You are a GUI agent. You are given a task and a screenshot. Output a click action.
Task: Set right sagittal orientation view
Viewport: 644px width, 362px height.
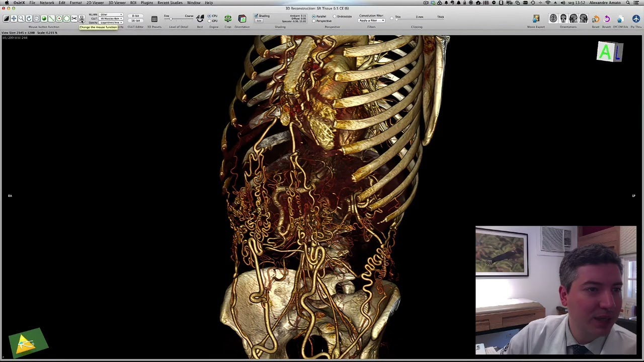pos(584,19)
